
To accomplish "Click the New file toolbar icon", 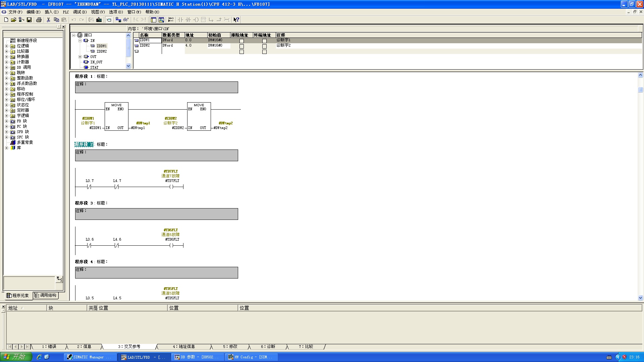I will [x=6, y=20].
